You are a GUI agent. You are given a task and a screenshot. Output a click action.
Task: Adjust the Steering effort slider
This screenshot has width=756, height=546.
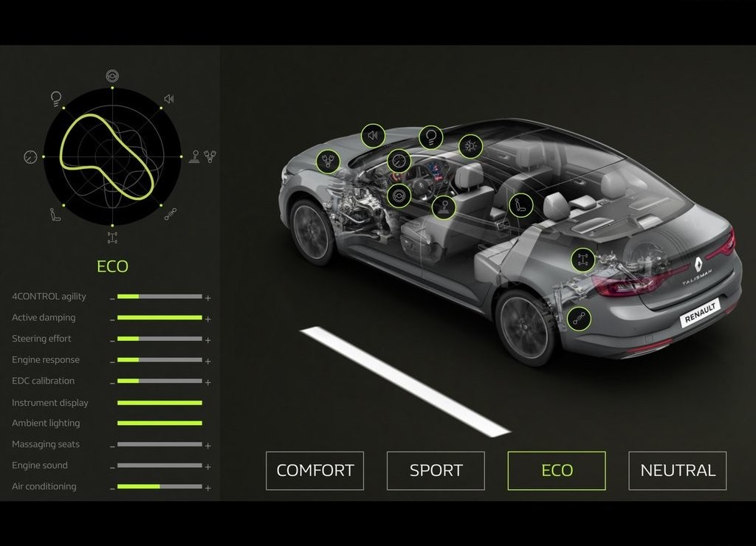159,339
